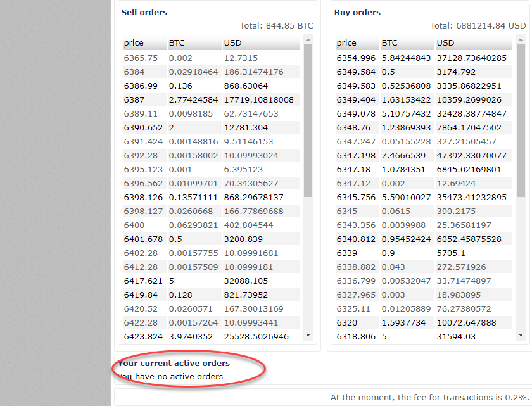532x406 pixels.
Task: Click BTC amount 0.00157264 in Sell orders
Action: [193, 322]
